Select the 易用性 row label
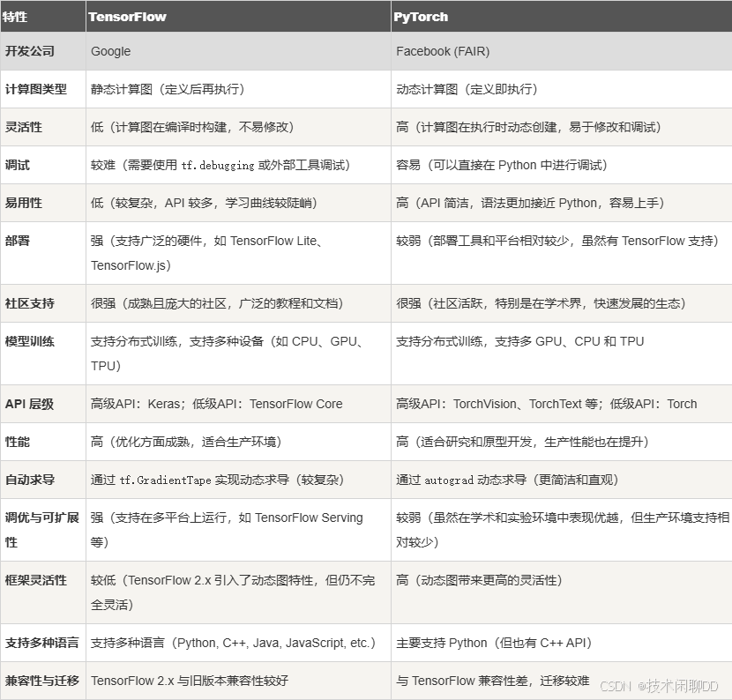 coord(43,203)
